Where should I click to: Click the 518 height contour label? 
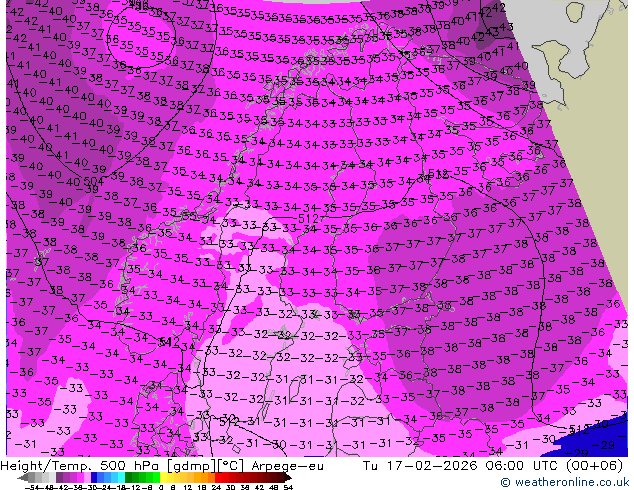[438, 174]
